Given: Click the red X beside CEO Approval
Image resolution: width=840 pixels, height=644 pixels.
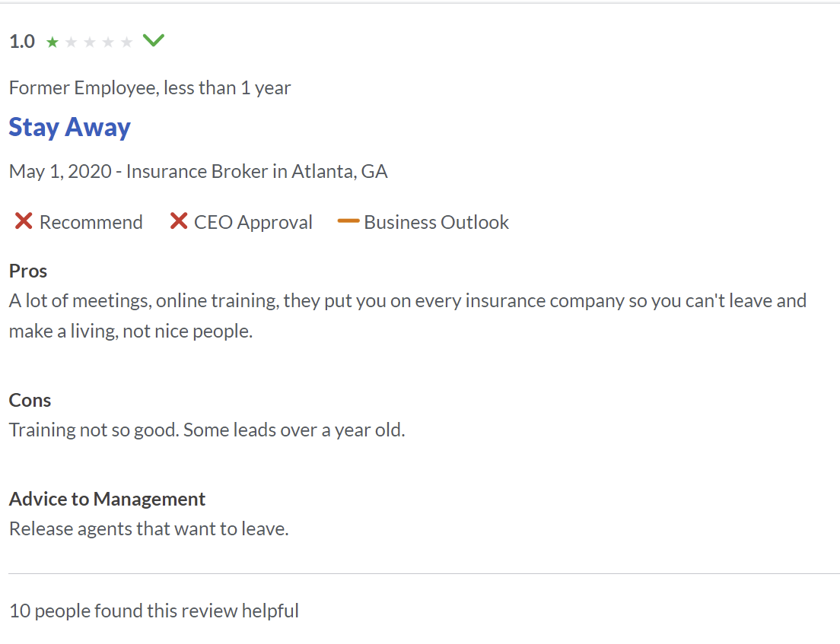Looking at the screenshot, I should point(179,221).
